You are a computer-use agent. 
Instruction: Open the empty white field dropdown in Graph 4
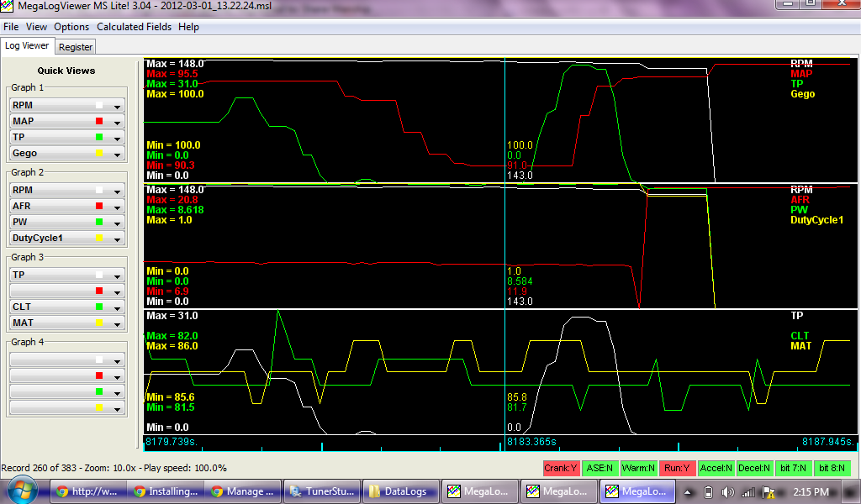pyautogui.click(x=67, y=360)
